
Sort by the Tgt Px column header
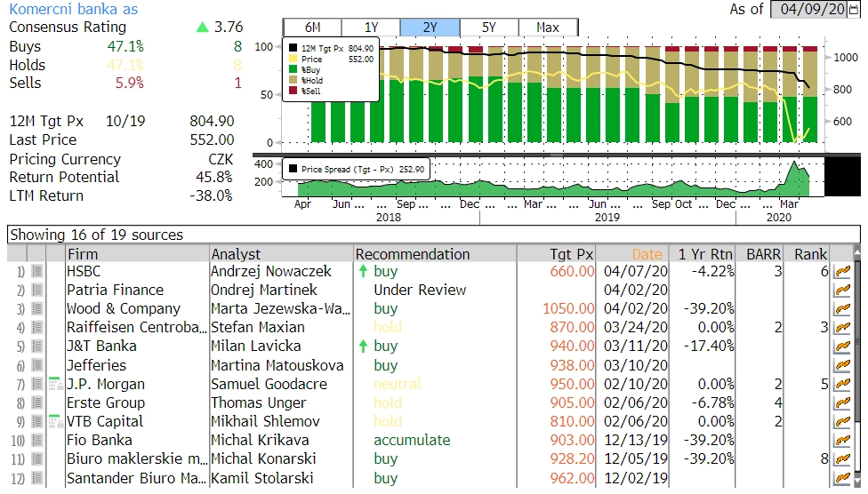click(557, 254)
